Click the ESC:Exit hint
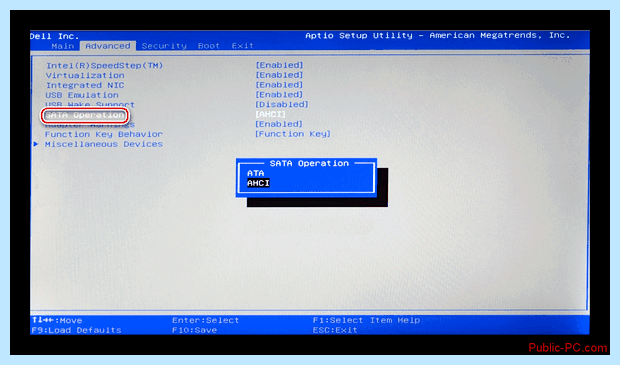The width and height of the screenshot is (620, 365). (335, 330)
